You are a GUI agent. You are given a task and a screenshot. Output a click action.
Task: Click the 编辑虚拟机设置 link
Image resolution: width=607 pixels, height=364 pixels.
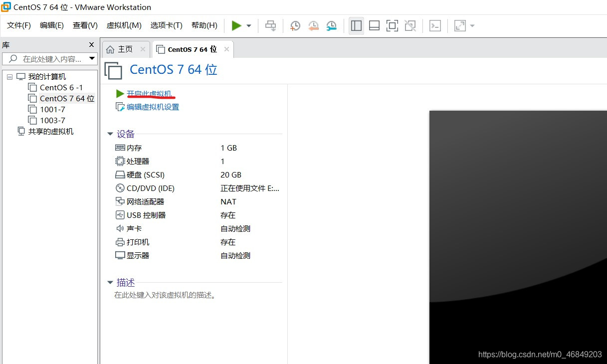(153, 107)
